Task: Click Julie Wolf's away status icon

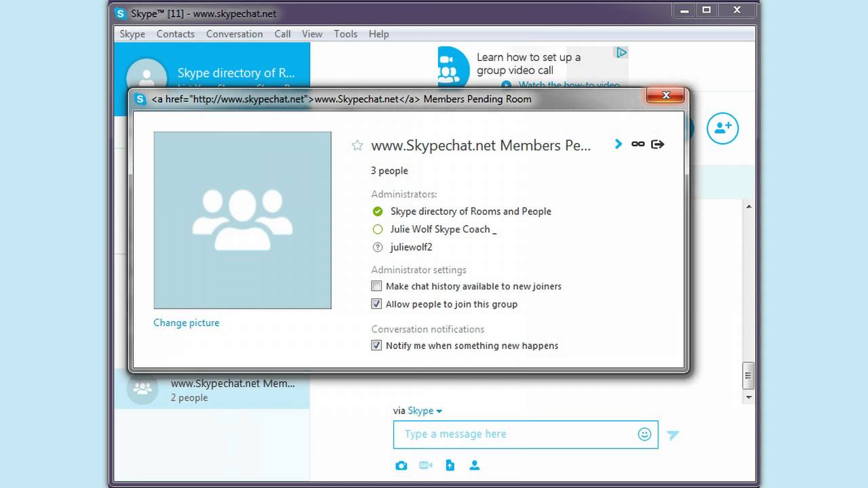Action: [378, 229]
